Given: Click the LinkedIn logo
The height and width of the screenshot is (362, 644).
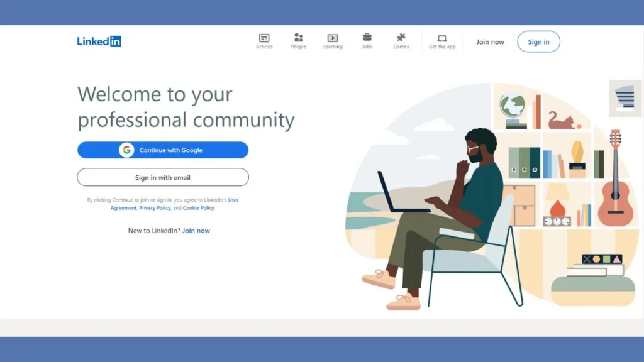Looking at the screenshot, I should 99,41.
